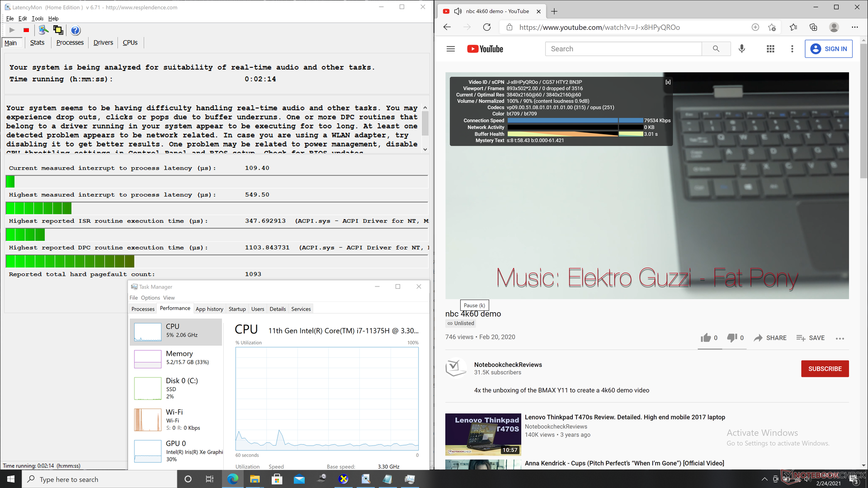The height and width of the screenshot is (488, 868).
Task: Switch to Task Manager Startup tab
Action: [237, 309]
